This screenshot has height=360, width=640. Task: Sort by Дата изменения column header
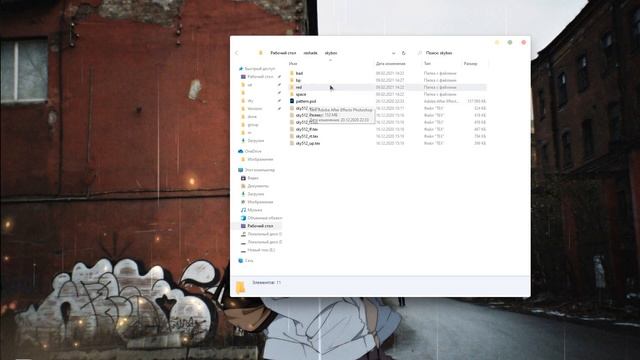391,64
